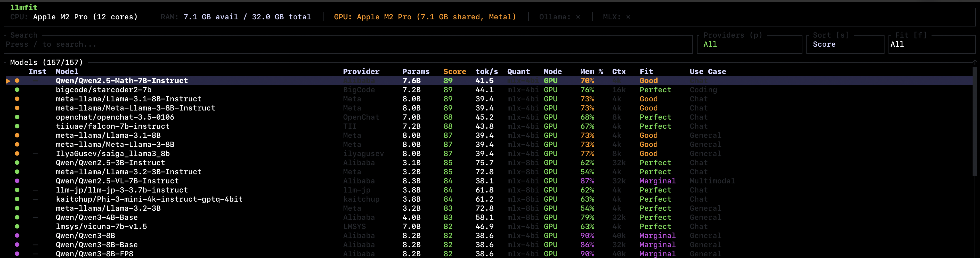Click the llmfit title label

click(x=24, y=7)
